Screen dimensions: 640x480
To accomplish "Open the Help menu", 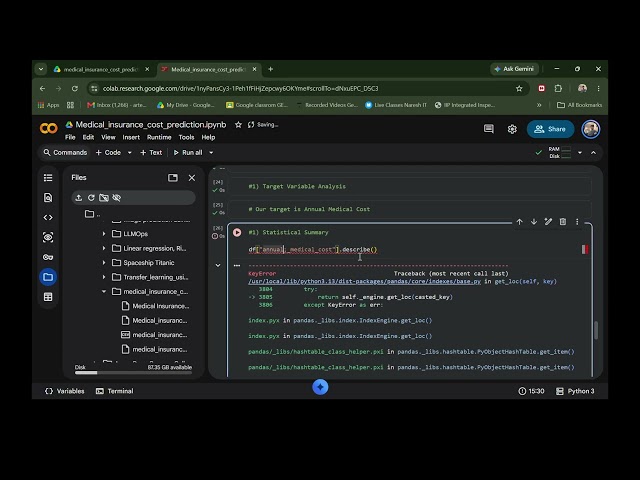I will 208,137.
